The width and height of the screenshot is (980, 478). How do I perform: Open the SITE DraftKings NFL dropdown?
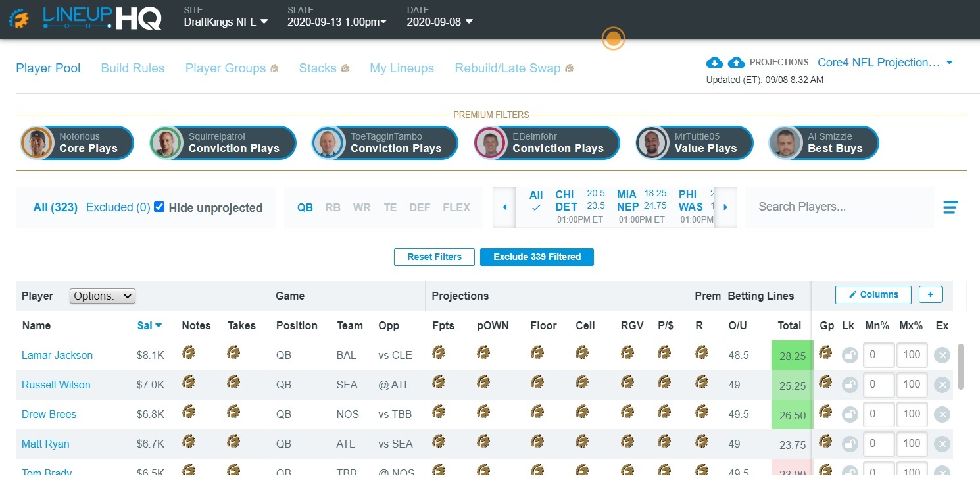coord(226,22)
